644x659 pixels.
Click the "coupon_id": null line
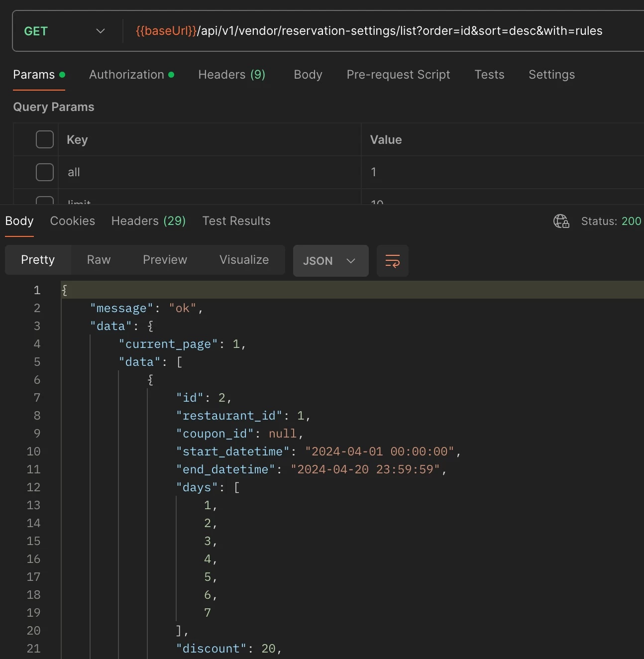240,434
